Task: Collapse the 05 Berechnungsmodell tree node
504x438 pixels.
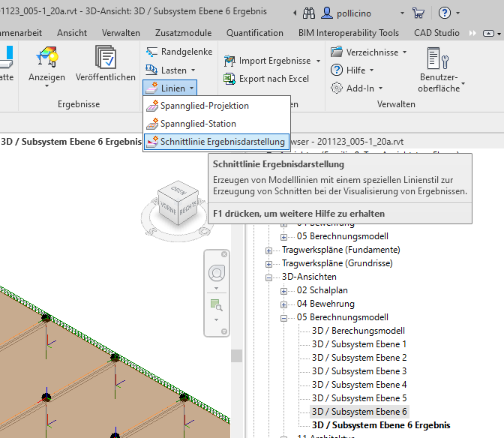Action: tap(284, 317)
